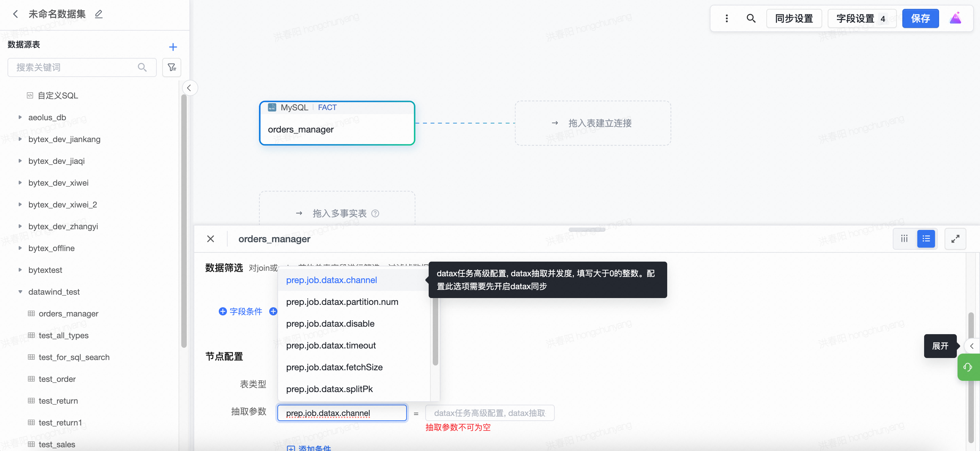The height and width of the screenshot is (451, 980).
Task: Open 同步设置 sync settings
Action: 794,18
